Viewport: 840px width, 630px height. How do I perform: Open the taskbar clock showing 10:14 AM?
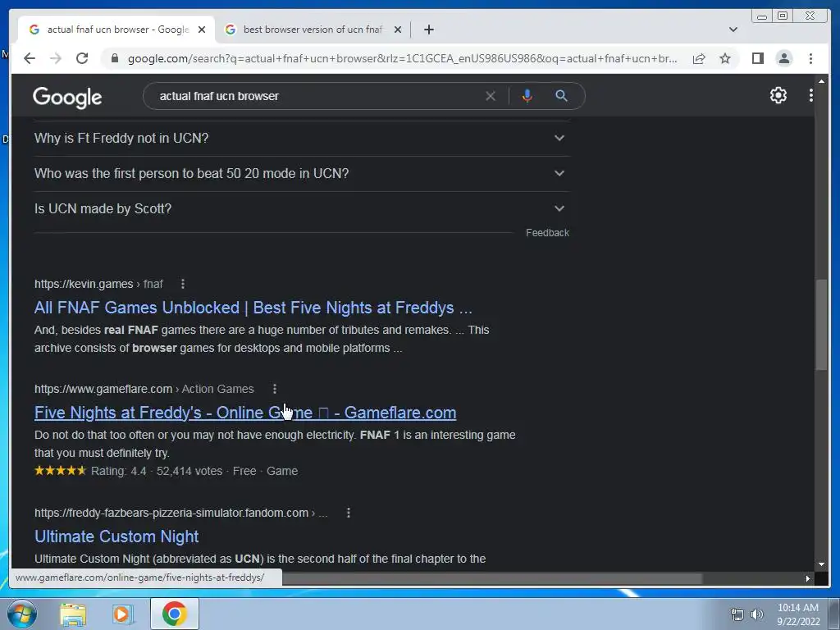(798, 614)
